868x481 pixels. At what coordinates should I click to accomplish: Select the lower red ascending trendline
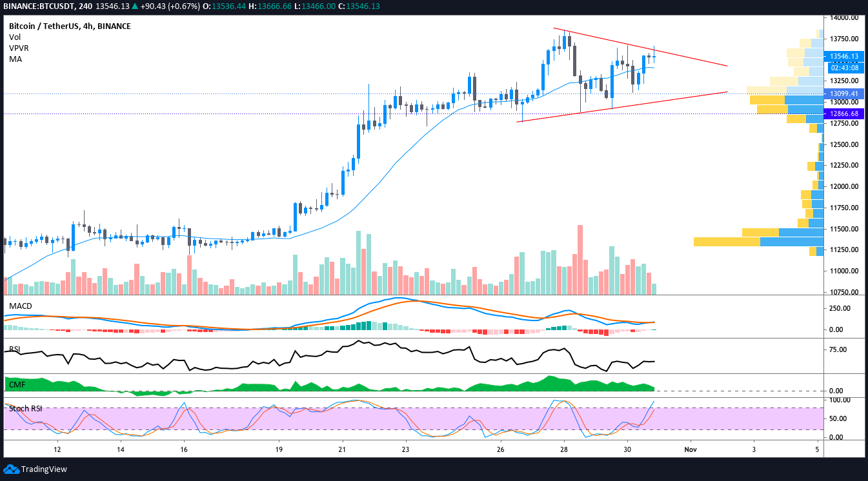coord(622,106)
